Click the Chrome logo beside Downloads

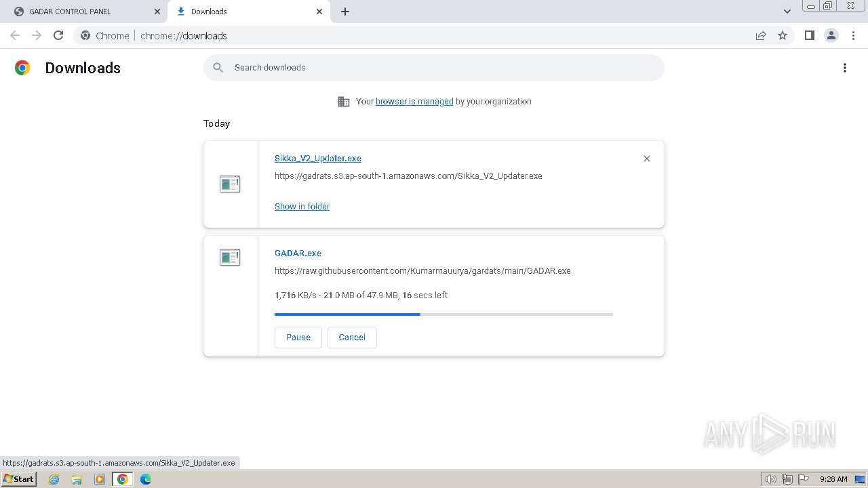click(x=22, y=68)
